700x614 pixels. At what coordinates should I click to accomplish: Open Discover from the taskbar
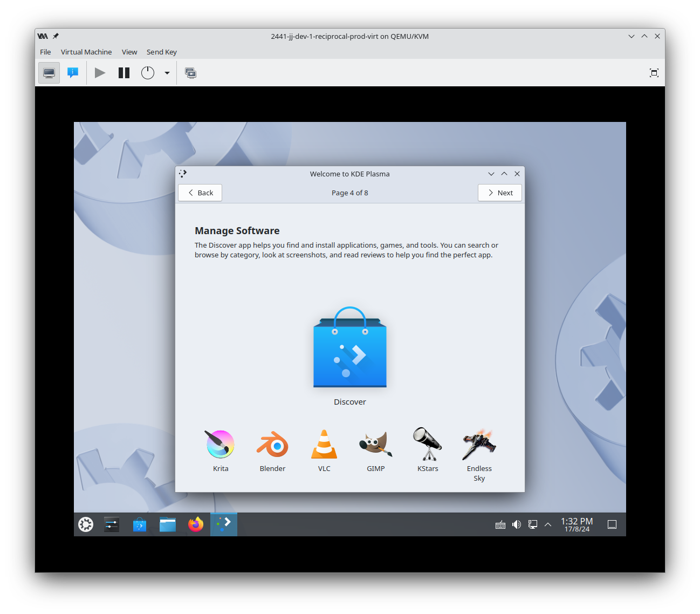point(140,524)
